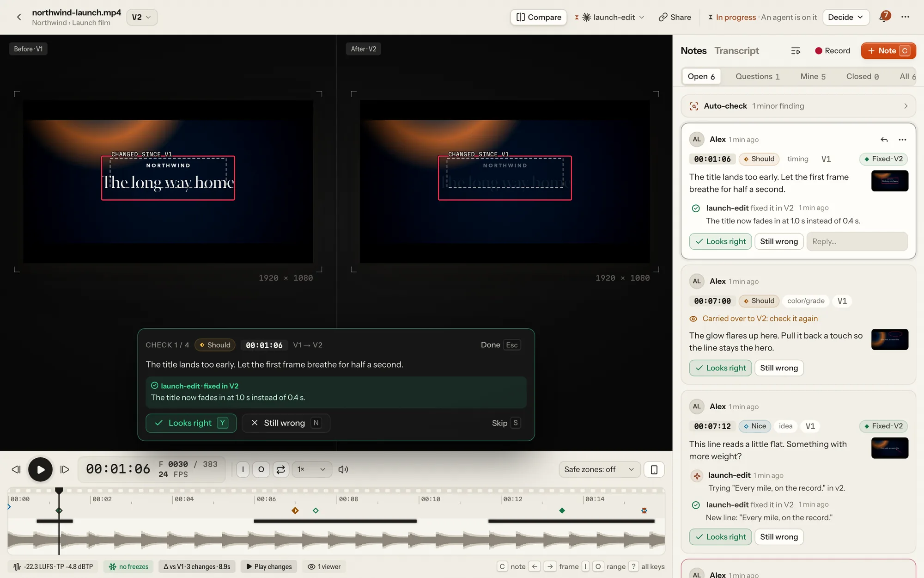This screenshot has width=924, height=578.
Task: Open the launch-edit agent dropdown
Action: 610,17
